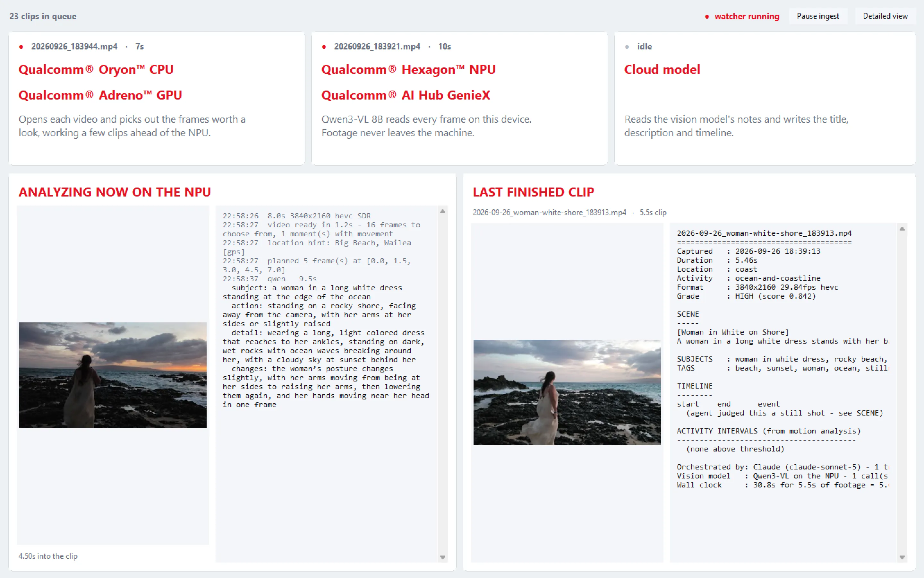Click the 'idle' status text
The width and height of the screenshot is (924, 578).
coord(645,47)
